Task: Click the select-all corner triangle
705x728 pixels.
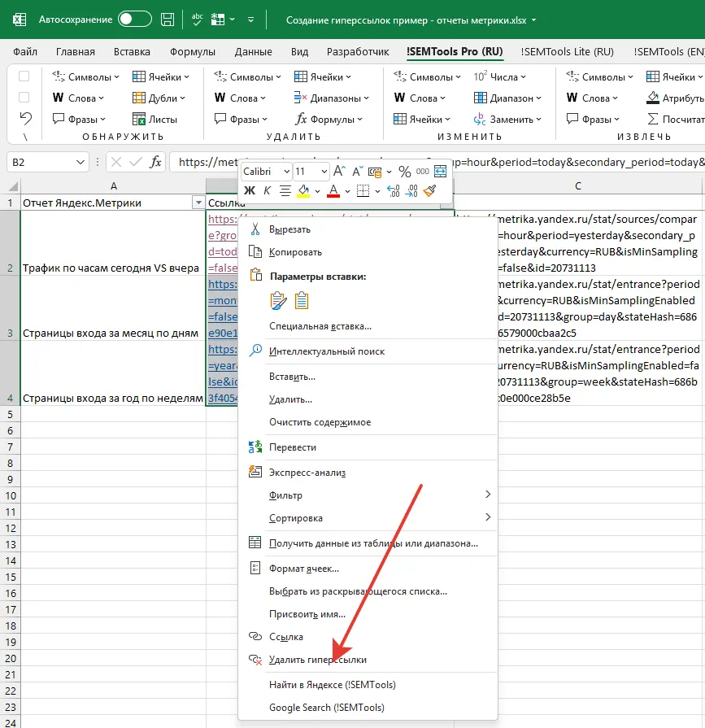Action: point(12,186)
